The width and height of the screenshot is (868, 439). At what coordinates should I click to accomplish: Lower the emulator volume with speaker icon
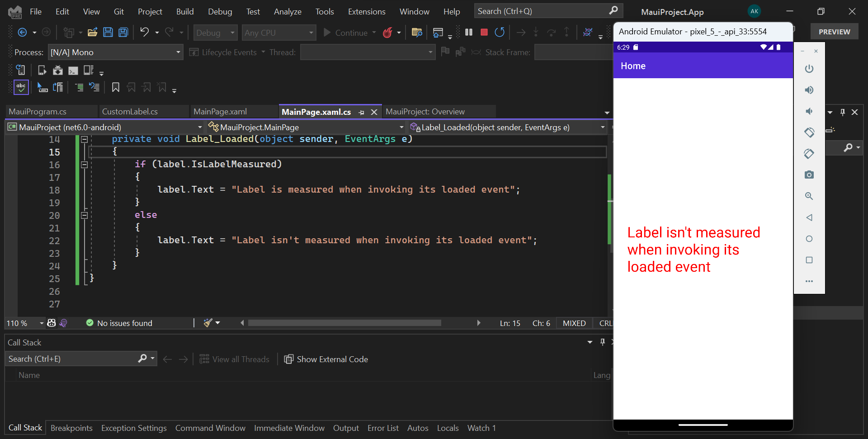click(x=809, y=112)
